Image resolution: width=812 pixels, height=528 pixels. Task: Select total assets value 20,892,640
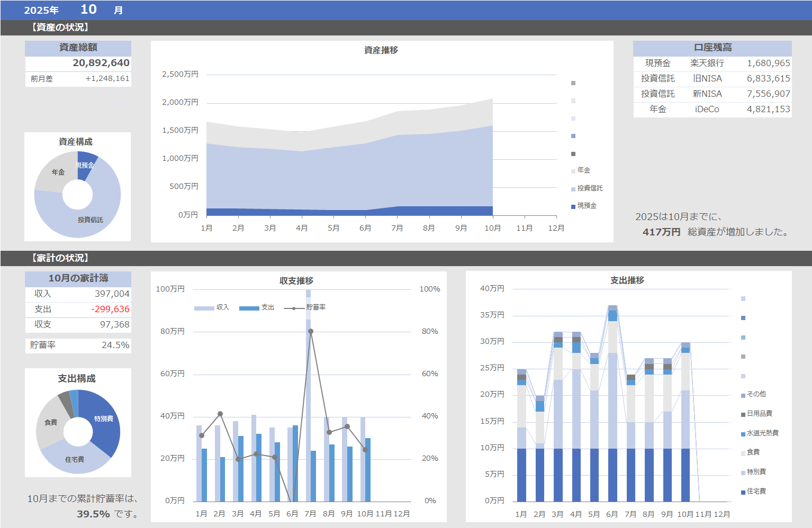(x=101, y=63)
